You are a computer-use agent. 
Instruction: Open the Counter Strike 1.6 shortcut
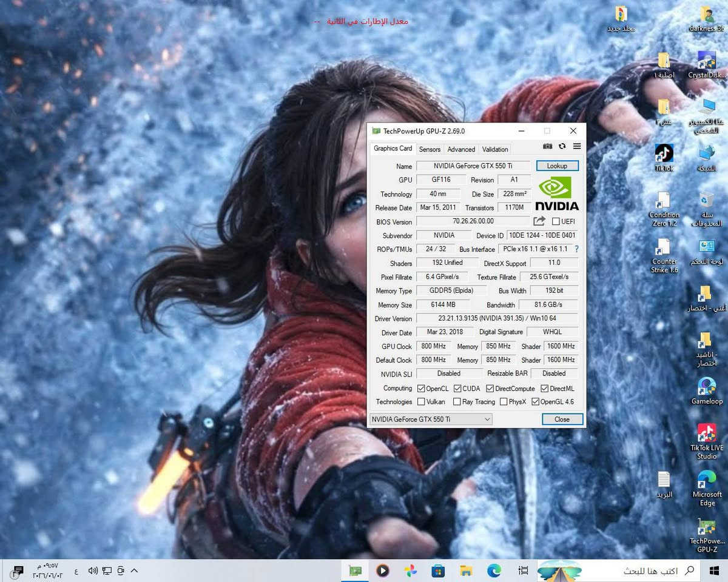coord(664,256)
